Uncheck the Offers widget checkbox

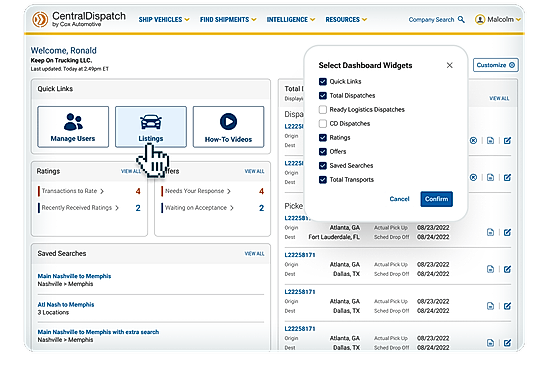[323, 151]
